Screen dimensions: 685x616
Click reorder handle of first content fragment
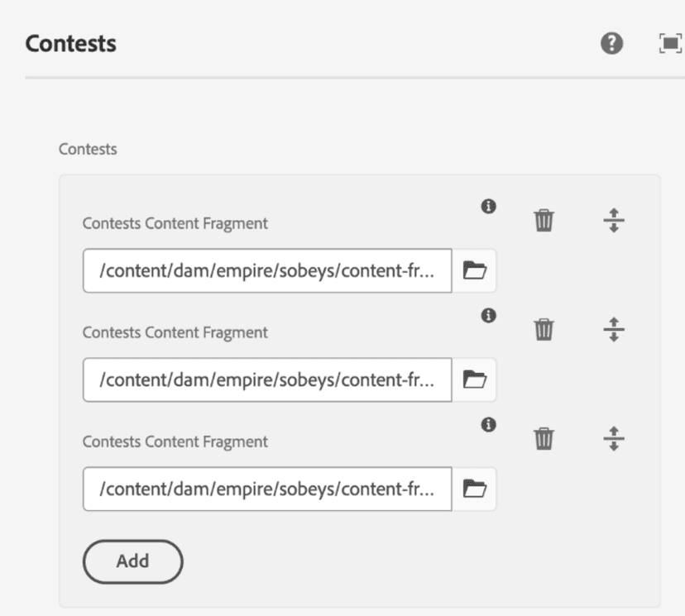(613, 221)
